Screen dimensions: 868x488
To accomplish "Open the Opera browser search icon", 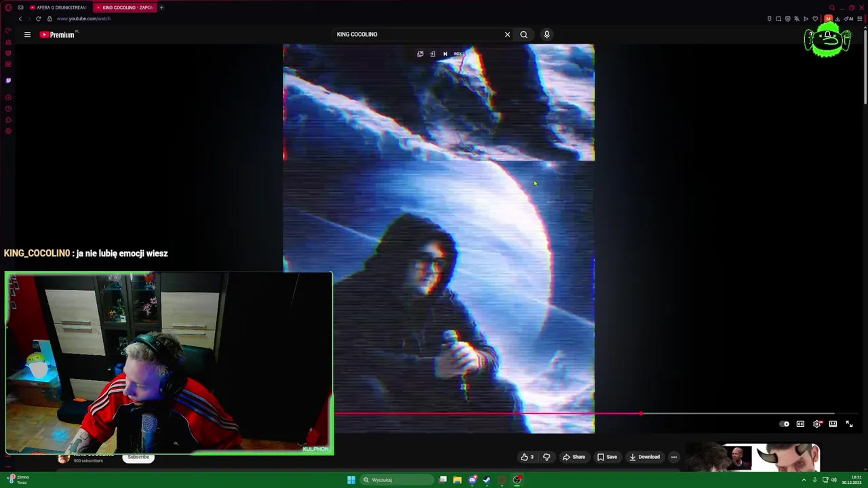I will tap(832, 7).
